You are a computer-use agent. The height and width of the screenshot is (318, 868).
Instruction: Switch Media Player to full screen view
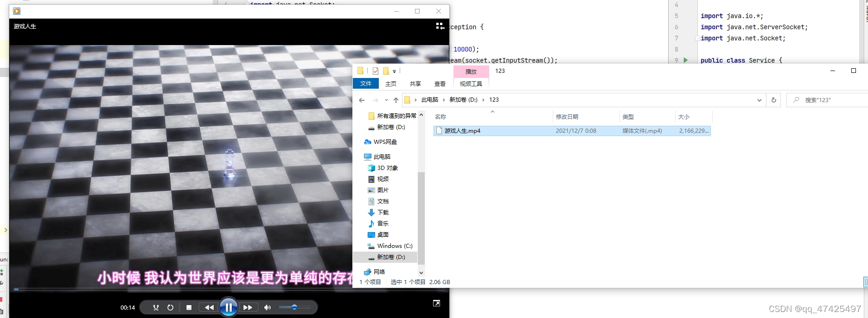coord(436,303)
